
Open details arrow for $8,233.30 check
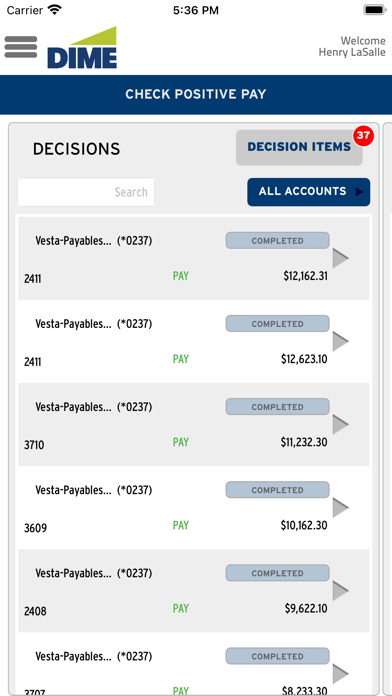(x=341, y=674)
